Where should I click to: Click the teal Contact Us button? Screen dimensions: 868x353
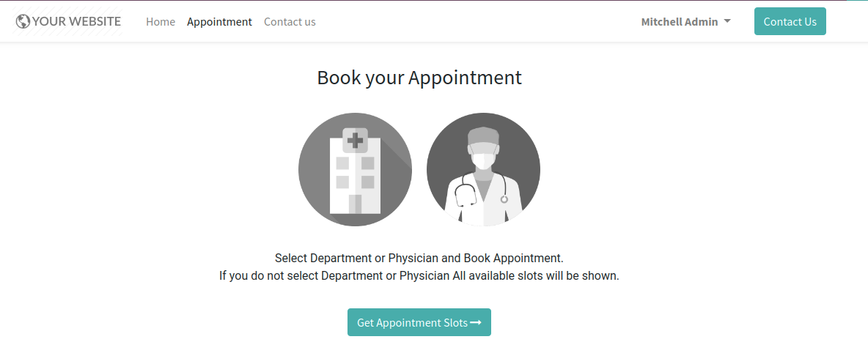click(x=790, y=21)
